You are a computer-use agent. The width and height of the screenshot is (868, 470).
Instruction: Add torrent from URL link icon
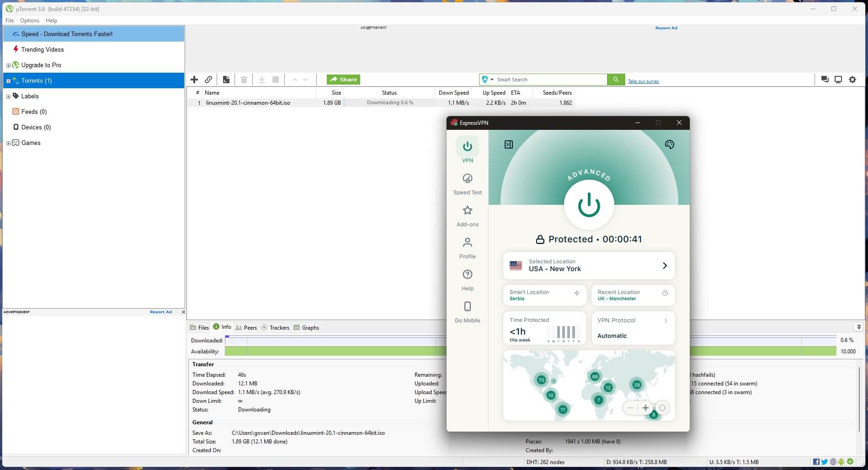point(208,80)
